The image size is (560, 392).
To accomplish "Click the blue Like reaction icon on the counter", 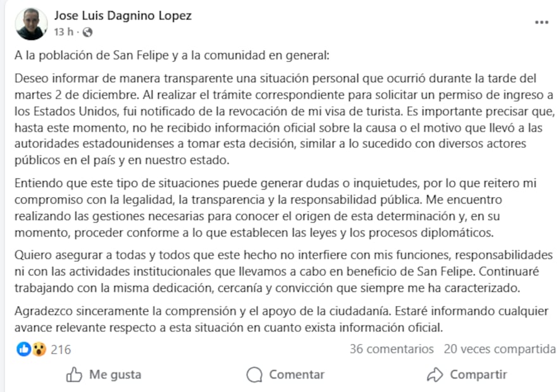I will click(x=22, y=348).
